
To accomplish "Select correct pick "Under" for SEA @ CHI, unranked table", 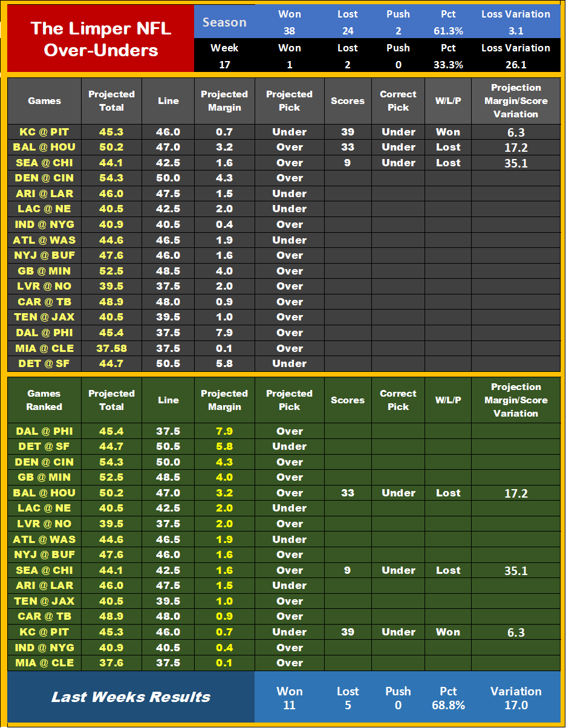I will coord(398,163).
